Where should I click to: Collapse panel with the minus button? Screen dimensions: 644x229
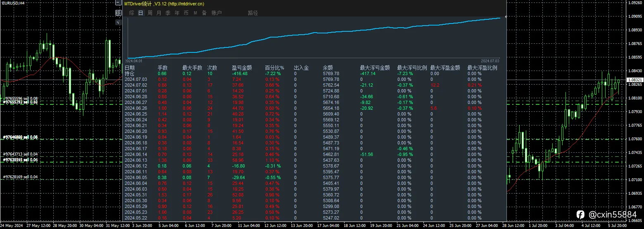(118, 3)
